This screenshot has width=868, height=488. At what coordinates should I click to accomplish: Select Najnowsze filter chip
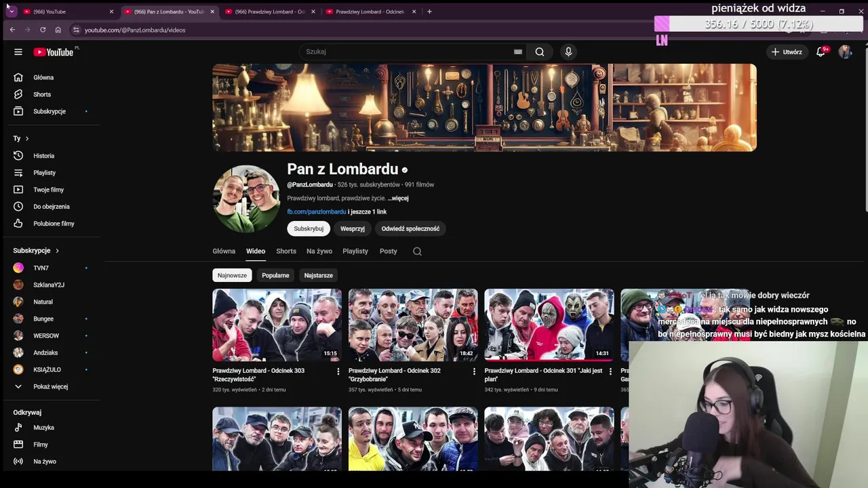coord(232,275)
